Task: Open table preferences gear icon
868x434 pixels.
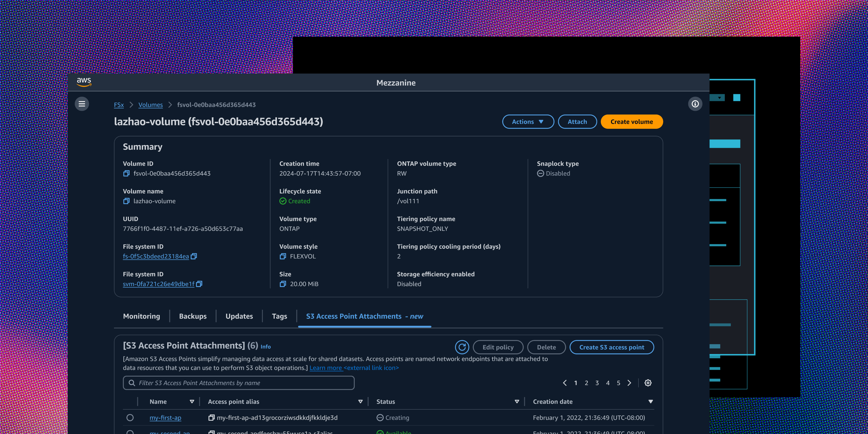Action: coord(648,383)
